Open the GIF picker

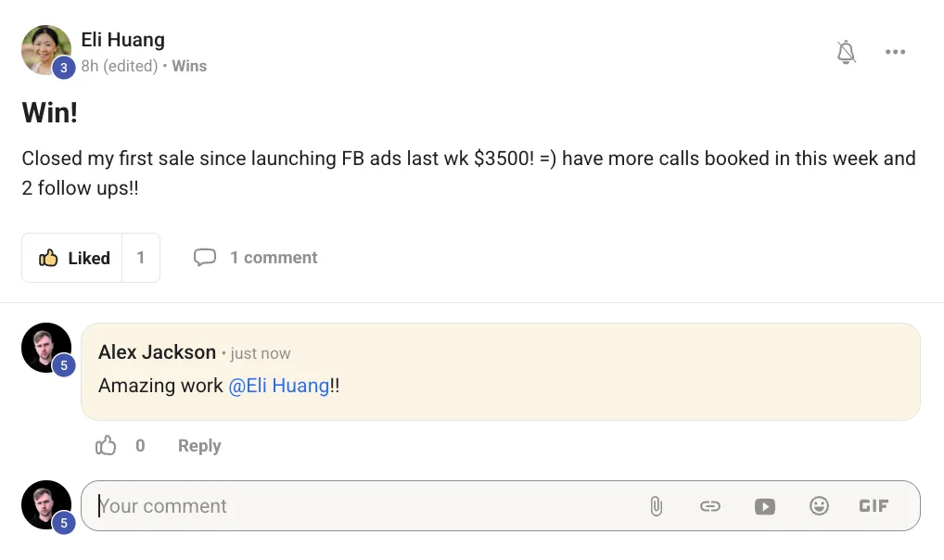[874, 506]
